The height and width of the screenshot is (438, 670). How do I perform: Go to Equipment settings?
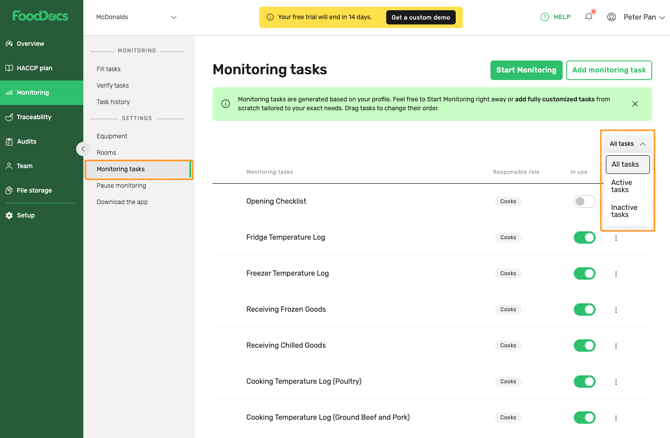(x=112, y=136)
